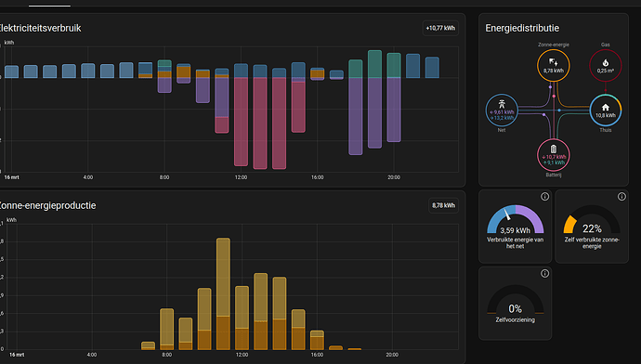
Task: Click the 20:00 label on Zonne-energieproductie axis
Action: click(x=392, y=355)
